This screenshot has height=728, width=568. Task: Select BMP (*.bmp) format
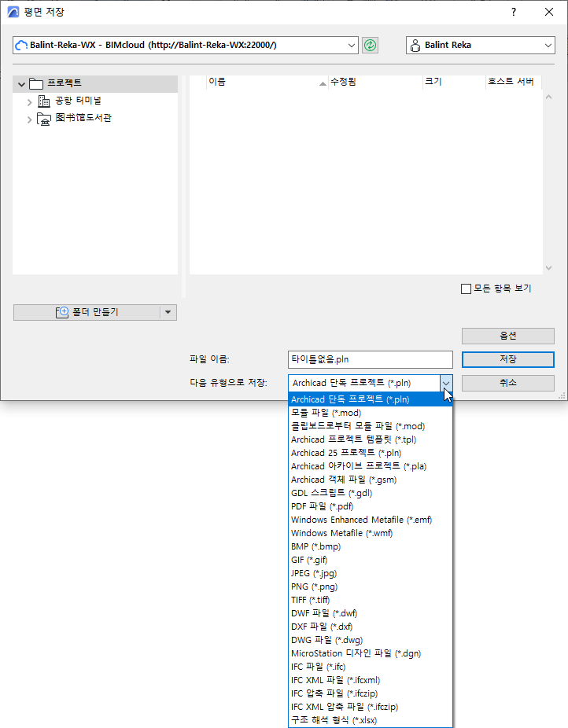pyautogui.click(x=371, y=546)
